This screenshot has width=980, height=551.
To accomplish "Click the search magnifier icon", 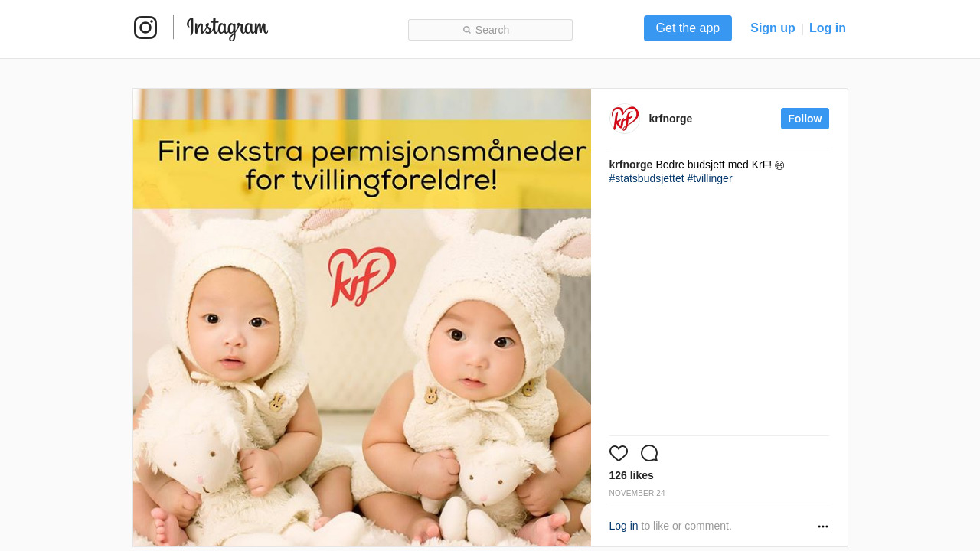I will click(467, 30).
